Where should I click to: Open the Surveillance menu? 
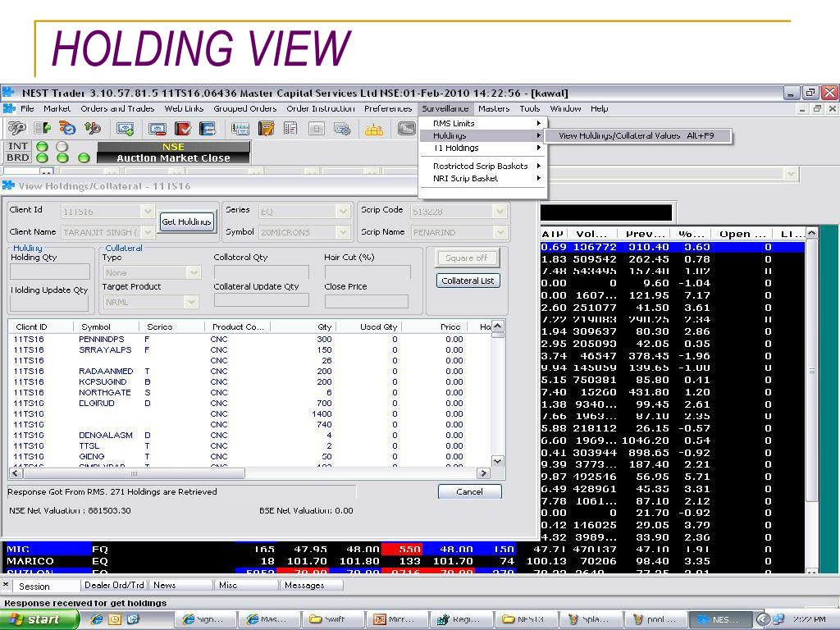tap(445, 109)
